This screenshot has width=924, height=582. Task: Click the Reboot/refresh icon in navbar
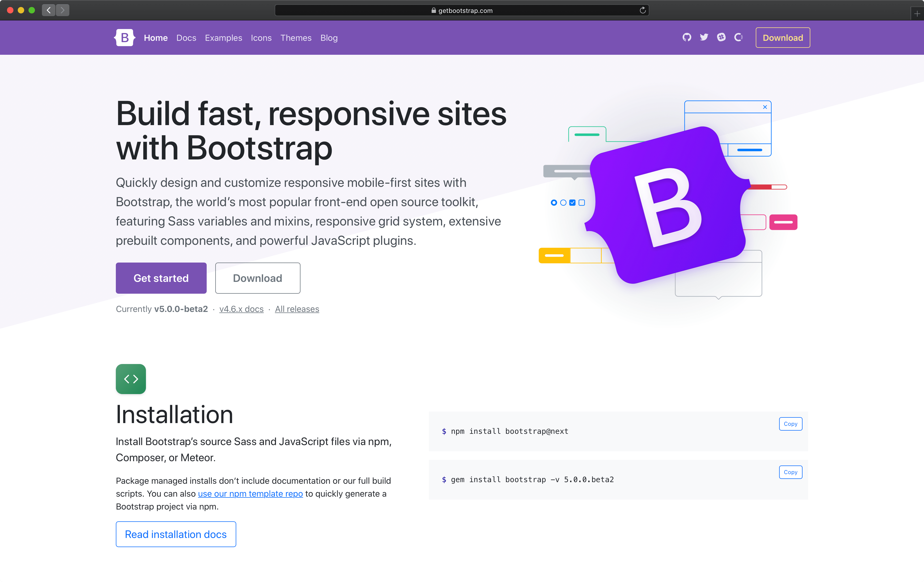[x=737, y=38]
